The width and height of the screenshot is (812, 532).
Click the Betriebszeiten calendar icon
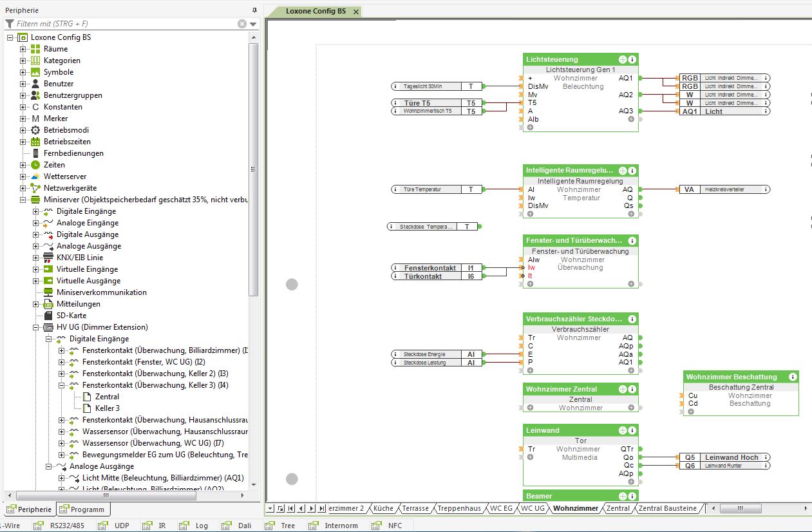[35, 142]
